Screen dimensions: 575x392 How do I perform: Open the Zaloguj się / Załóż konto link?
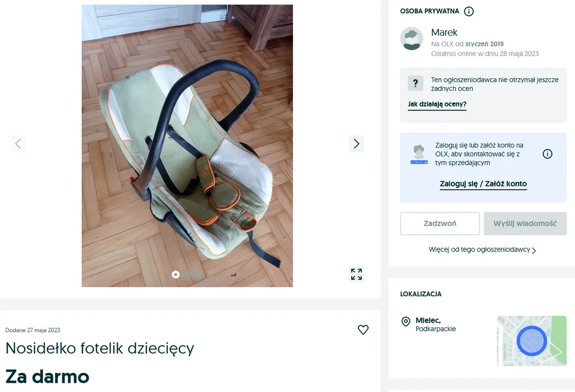click(x=484, y=184)
